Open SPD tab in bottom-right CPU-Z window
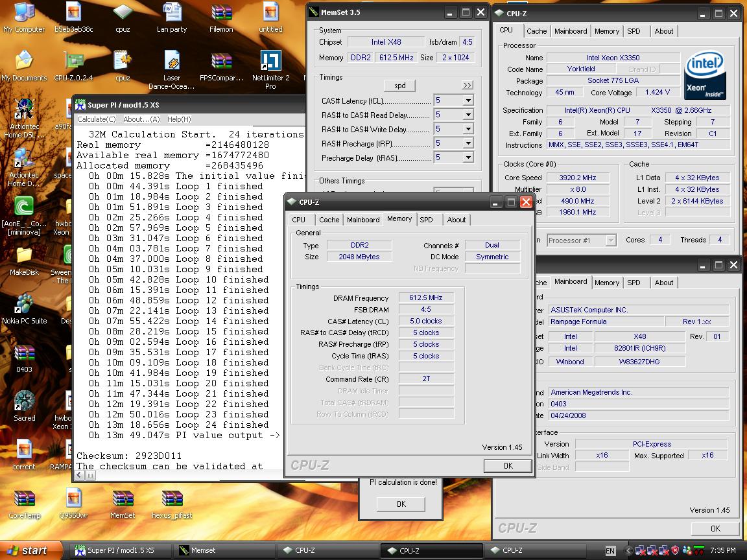Image resolution: width=747 pixels, height=560 pixels. [x=634, y=283]
